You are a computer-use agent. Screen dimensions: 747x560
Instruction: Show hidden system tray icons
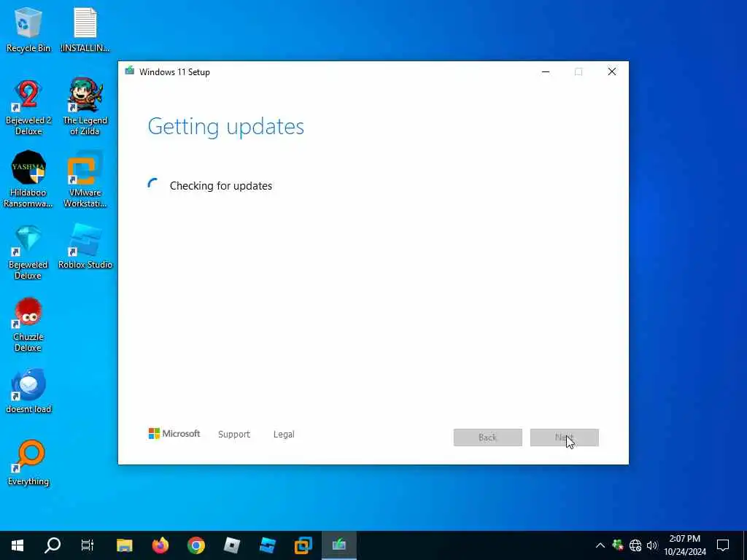600,545
